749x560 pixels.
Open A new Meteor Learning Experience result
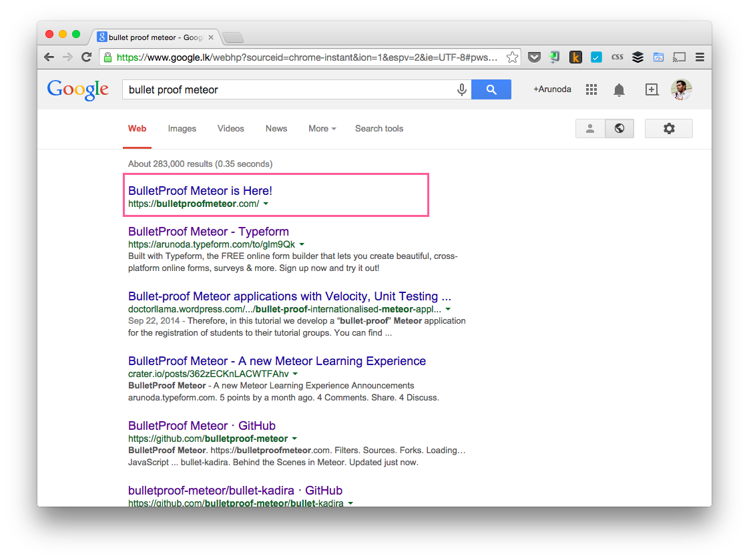tap(276, 361)
